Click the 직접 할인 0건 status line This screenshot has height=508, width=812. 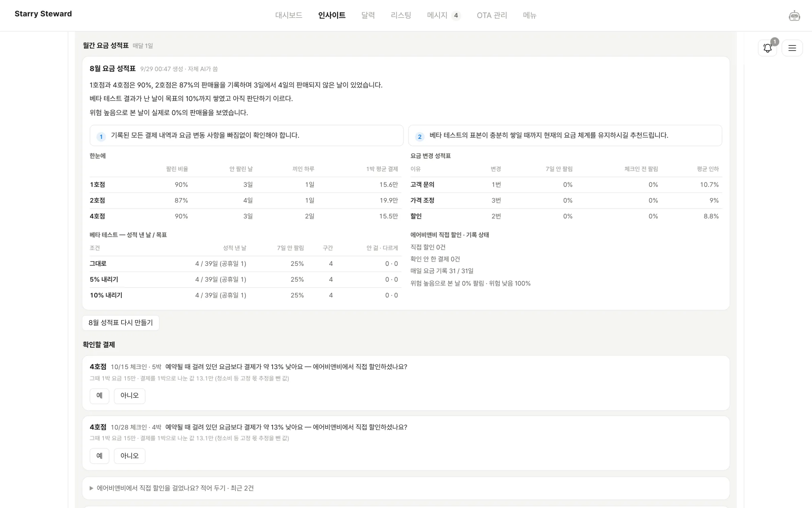428,247
